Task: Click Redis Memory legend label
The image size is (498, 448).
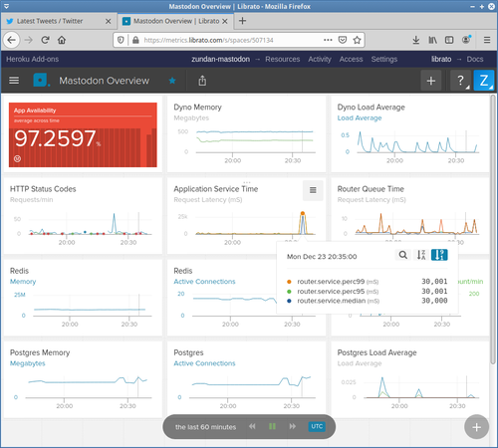Action: click(x=23, y=282)
